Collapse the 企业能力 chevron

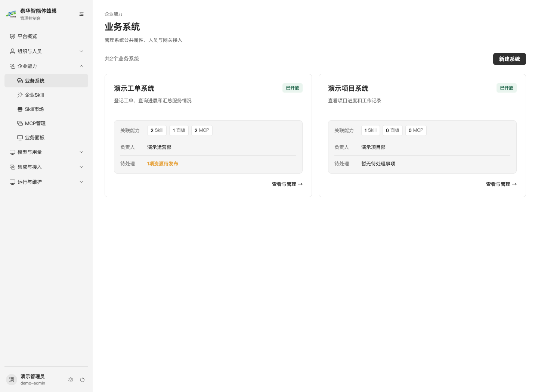(x=81, y=66)
